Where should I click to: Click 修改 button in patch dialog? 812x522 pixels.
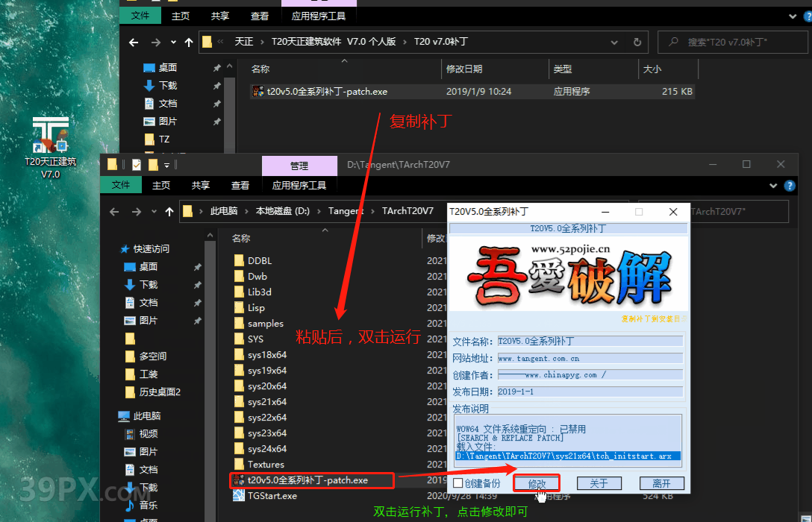537,484
